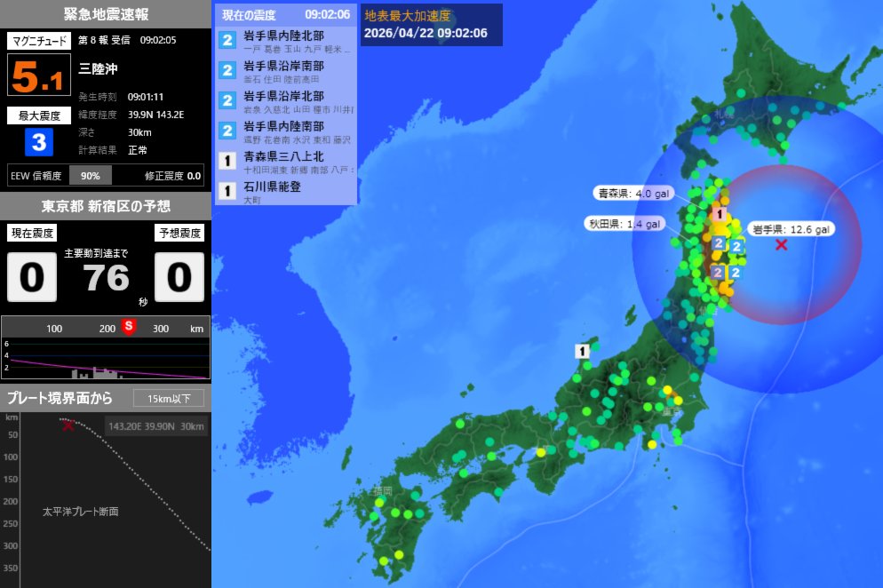Click the 0 box under 予想震度
This screenshot has width=883, height=588.
pos(179,276)
